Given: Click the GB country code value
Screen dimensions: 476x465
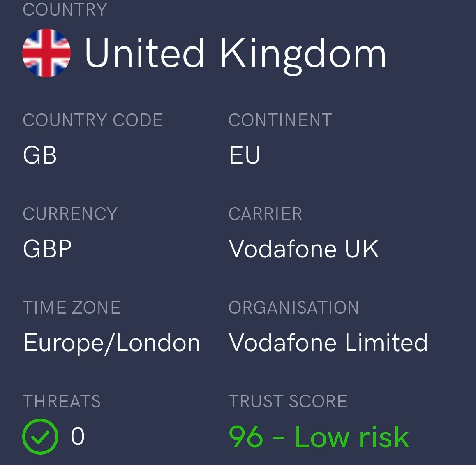Looking at the screenshot, I should (x=40, y=155).
